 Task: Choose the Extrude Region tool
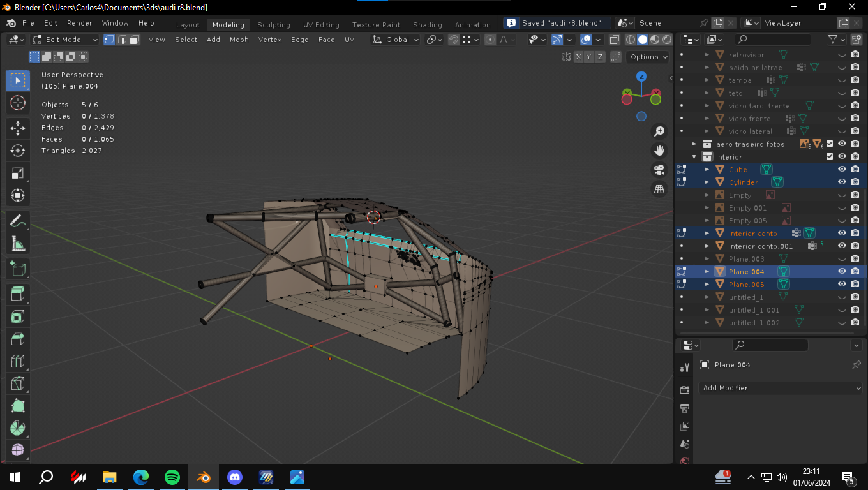[18, 293]
